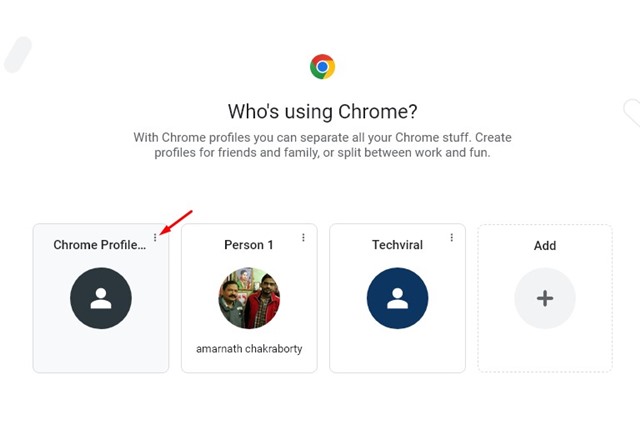
Task: Click the blue Techviral avatar icon
Action: tap(397, 298)
